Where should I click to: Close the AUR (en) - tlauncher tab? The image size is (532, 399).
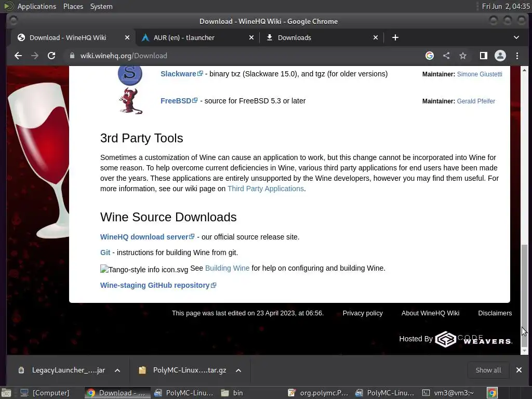coord(251,37)
